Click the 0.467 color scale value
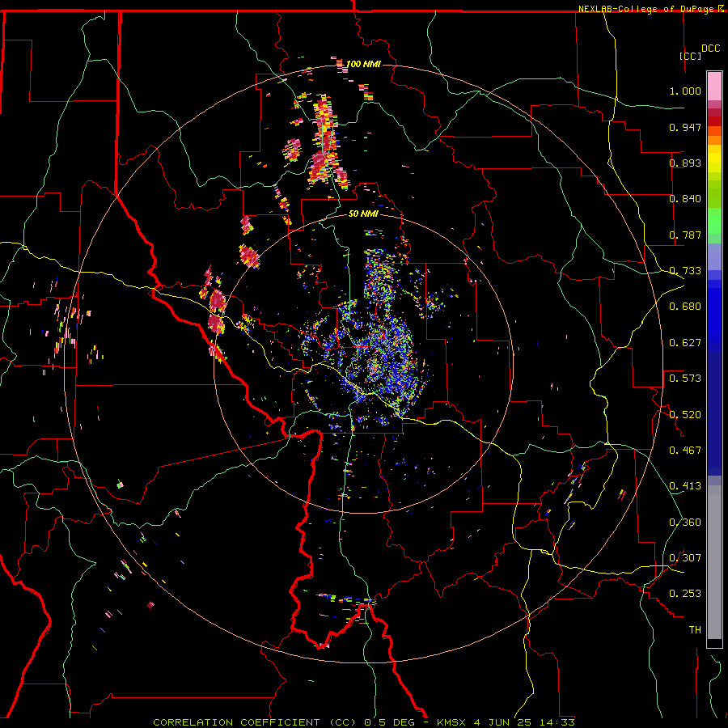This screenshot has width=728, height=728. 685,451
